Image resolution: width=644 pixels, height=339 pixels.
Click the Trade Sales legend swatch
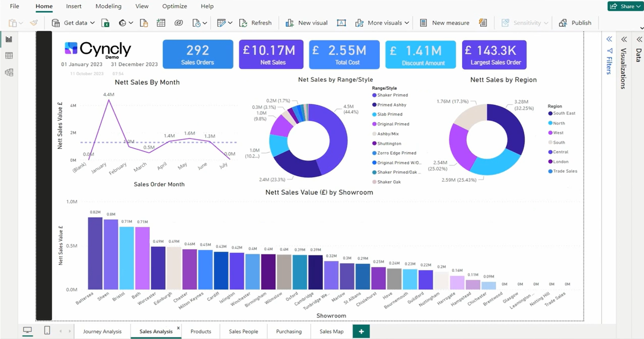[x=550, y=171]
